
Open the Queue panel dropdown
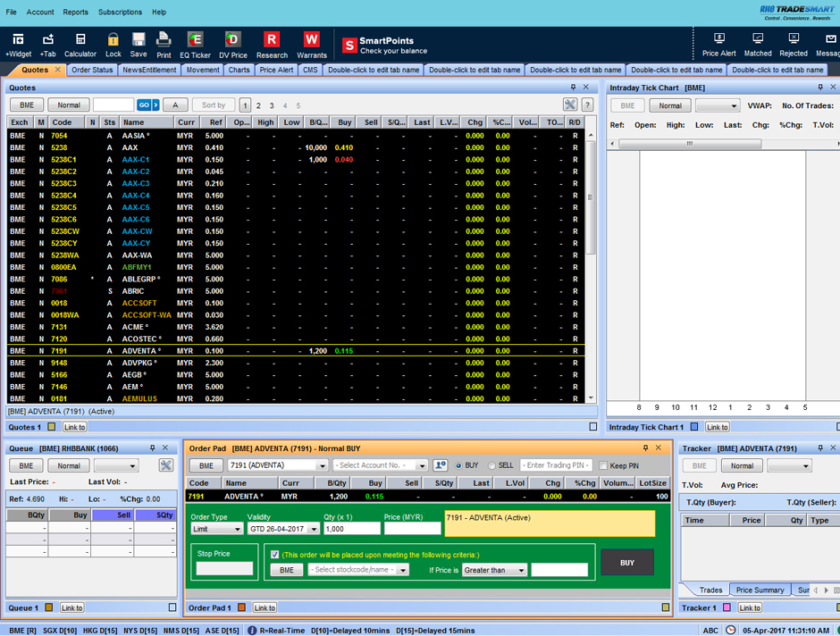(116, 465)
